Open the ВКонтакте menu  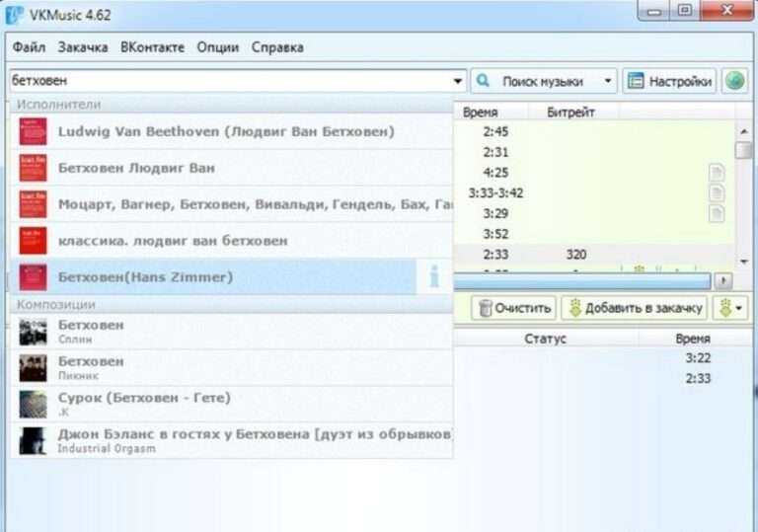(x=152, y=47)
